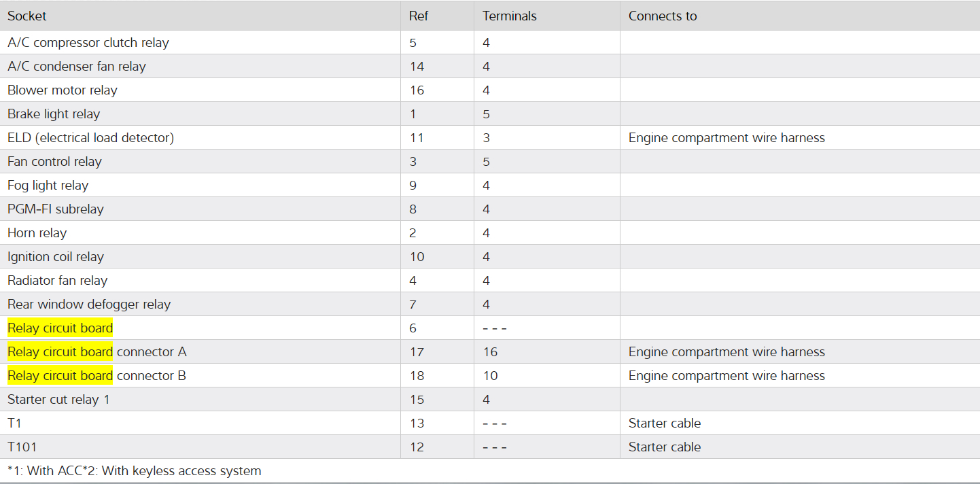Screen dimensions: 980x484
Task: Select the Radiator fan relay row label
Action: [58, 280]
